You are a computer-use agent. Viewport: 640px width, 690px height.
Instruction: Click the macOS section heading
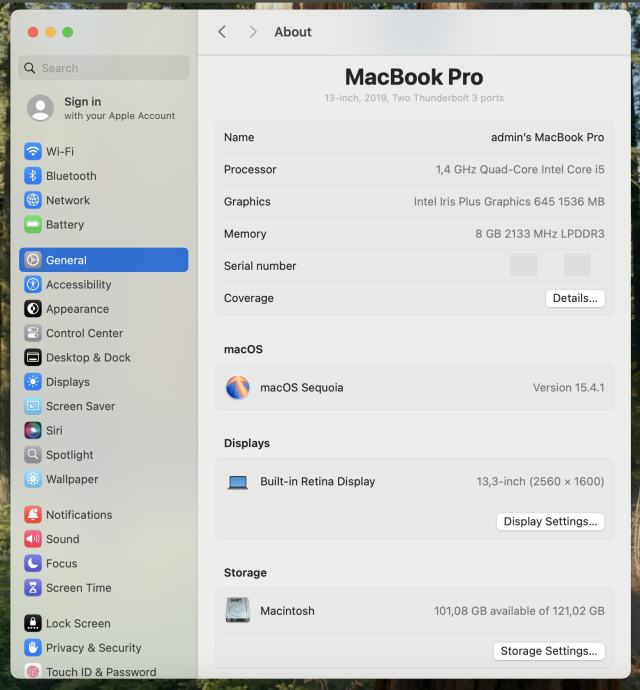(x=243, y=349)
